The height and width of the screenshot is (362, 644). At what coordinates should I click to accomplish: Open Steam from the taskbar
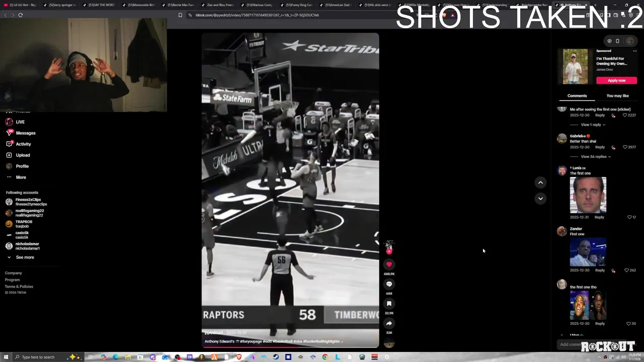[x=276, y=357]
